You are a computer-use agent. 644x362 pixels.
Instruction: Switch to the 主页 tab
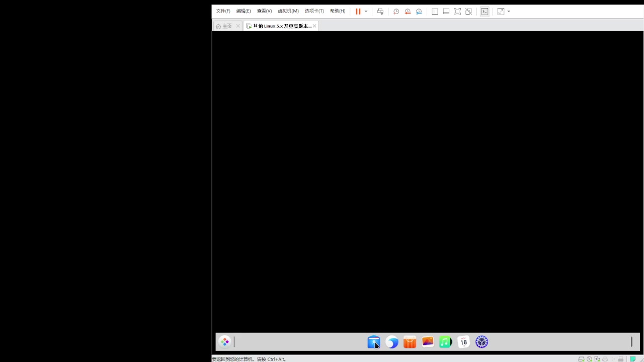coord(227,26)
